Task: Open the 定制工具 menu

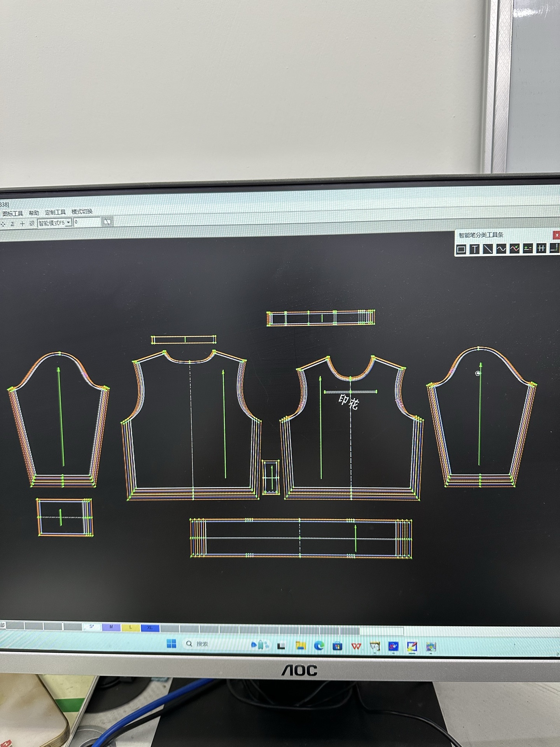Action: pos(55,212)
